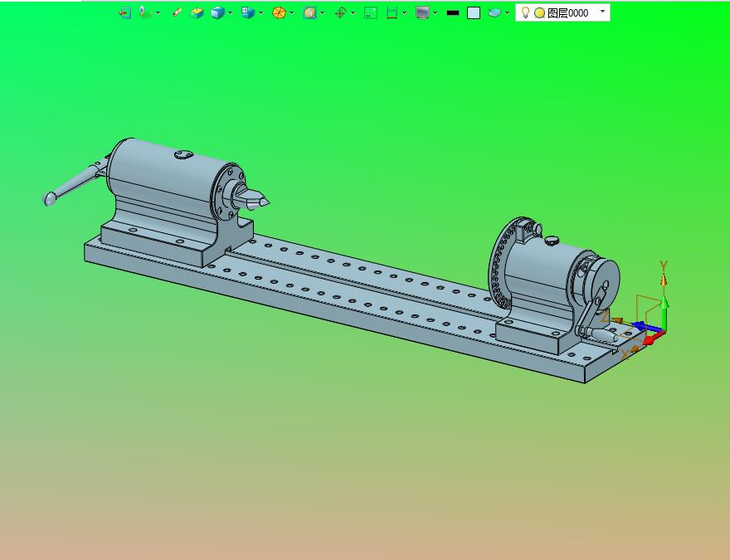Viewport: 730px width, 560px height.
Task: Click the exit icon with the red arrow
Action: (x=124, y=13)
